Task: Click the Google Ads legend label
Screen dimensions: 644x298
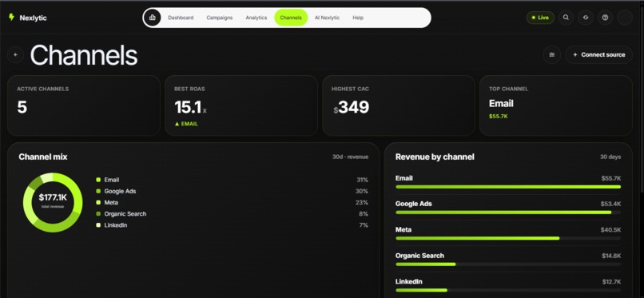Action: (120, 191)
